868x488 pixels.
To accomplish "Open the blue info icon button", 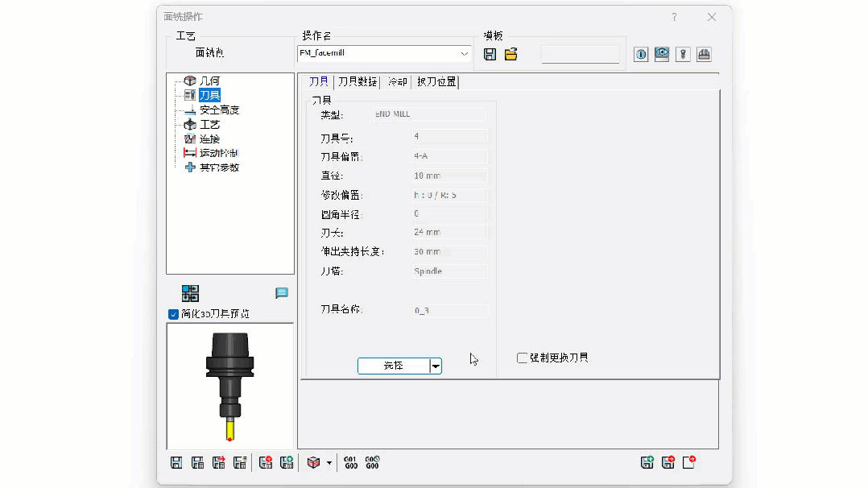I will pos(641,54).
